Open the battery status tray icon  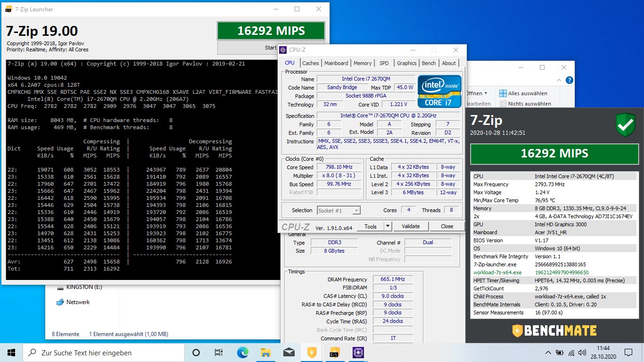(560, 353)
